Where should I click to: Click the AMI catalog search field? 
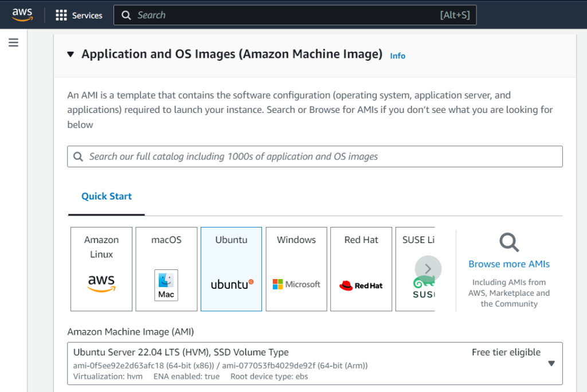point(315,156)
